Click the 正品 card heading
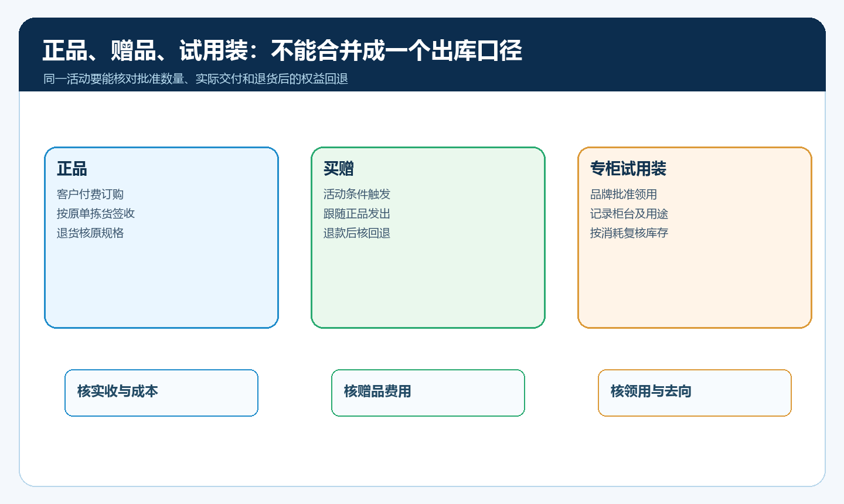 click(x=72, y=169)
